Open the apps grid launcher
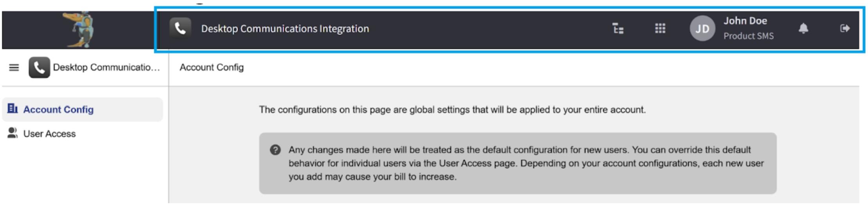 pyautogui.click(x=660, y=29)
